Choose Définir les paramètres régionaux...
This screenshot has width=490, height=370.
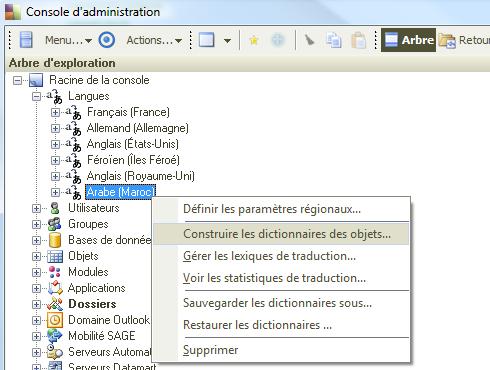(282, 209)
